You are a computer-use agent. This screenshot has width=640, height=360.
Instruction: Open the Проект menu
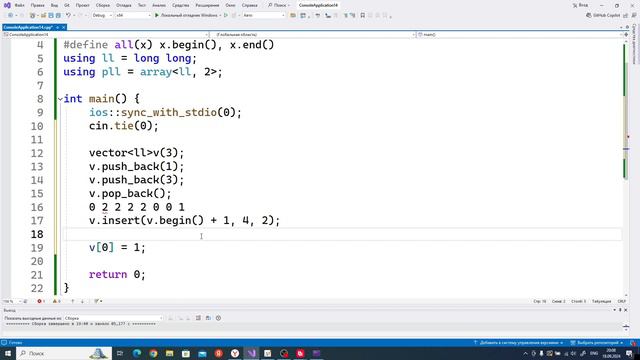click(x=82, y=5)
